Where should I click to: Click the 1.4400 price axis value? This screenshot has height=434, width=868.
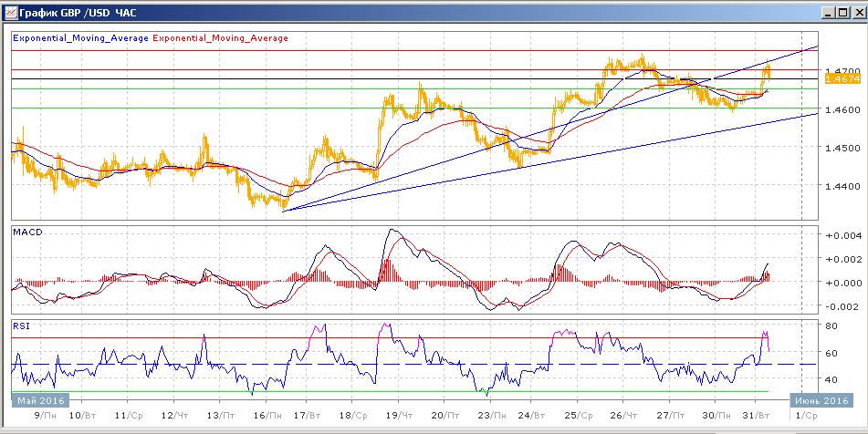pos(839,186)
